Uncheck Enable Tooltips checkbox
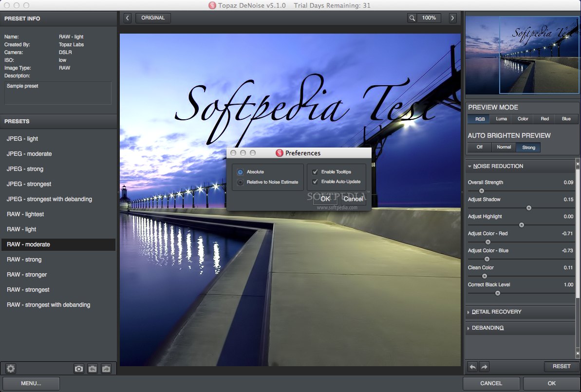This screenshot has height=392, width=581. (x=315, y=172)
